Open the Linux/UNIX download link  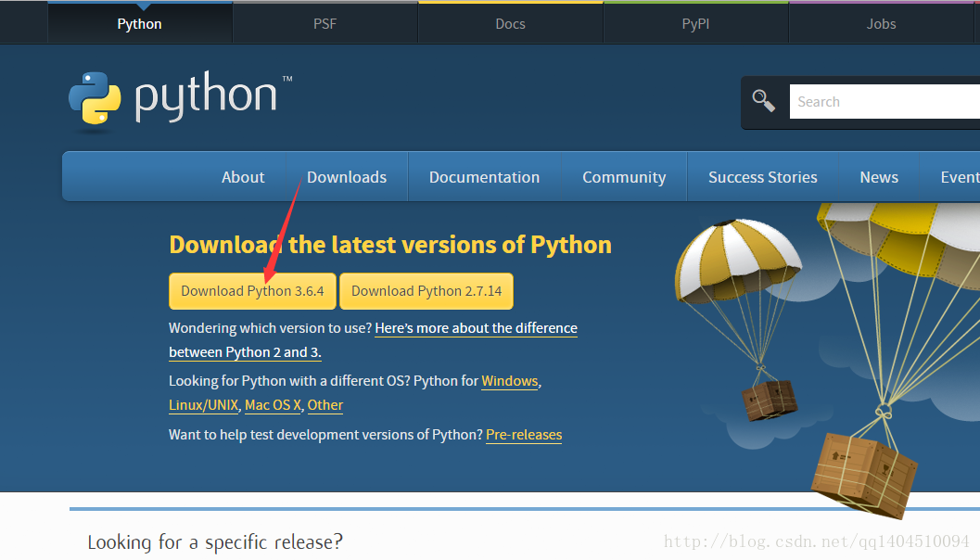click(x=204, y=405)
